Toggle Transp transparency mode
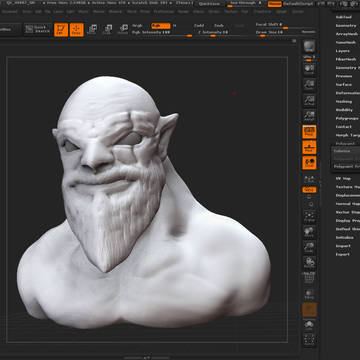 click(309, 294)
